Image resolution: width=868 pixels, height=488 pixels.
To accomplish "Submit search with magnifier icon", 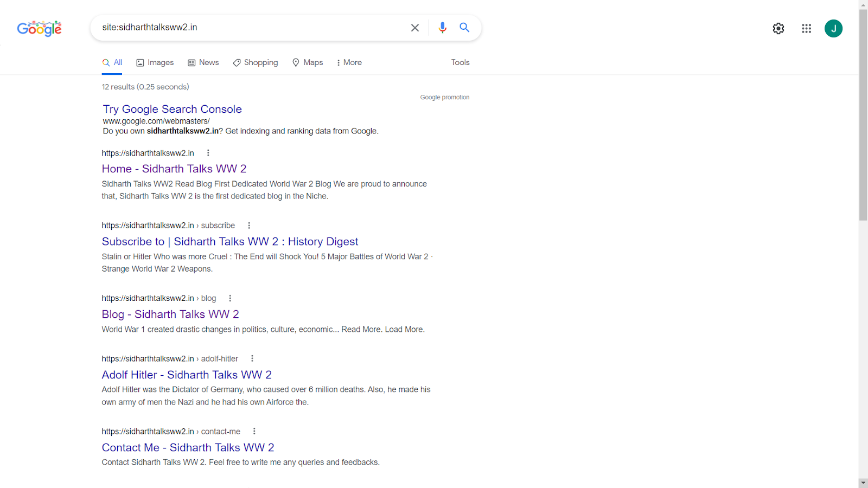I will [464, 28].
